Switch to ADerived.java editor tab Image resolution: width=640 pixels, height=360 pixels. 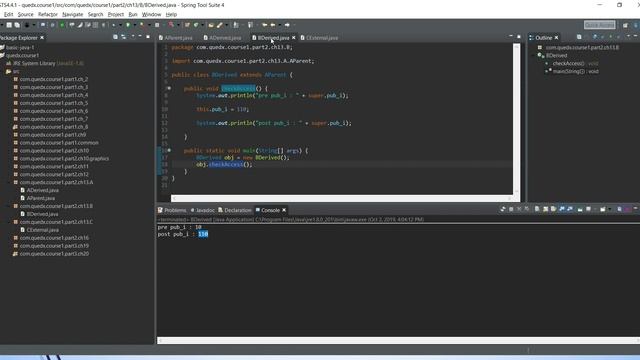pos(223,38)
